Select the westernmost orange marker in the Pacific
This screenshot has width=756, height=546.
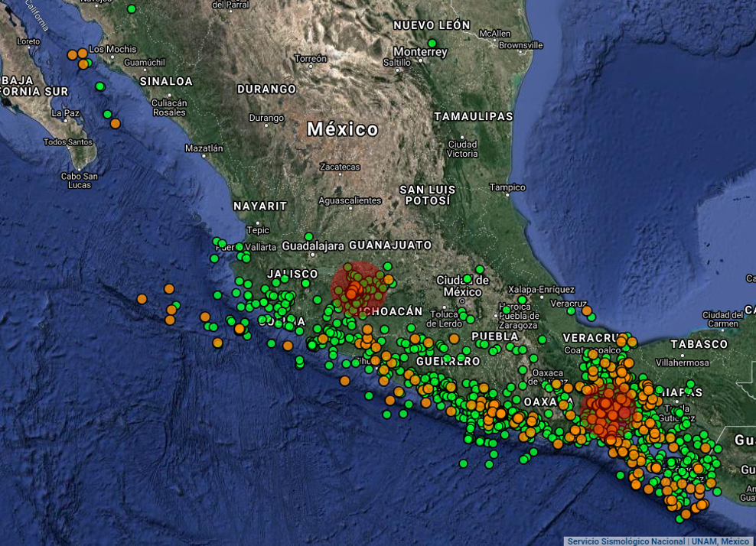click(x=142, y=298)
